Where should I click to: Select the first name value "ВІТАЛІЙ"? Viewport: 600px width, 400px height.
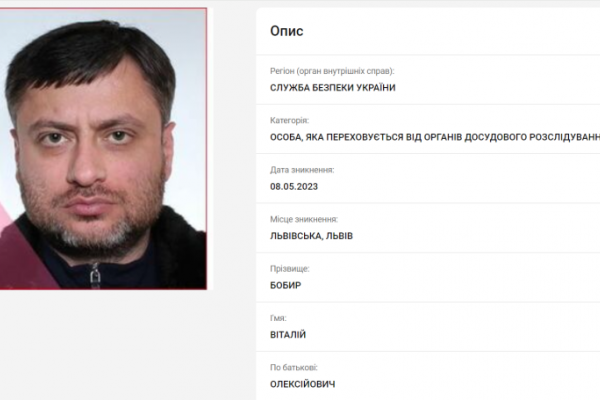tap(288, 335)
